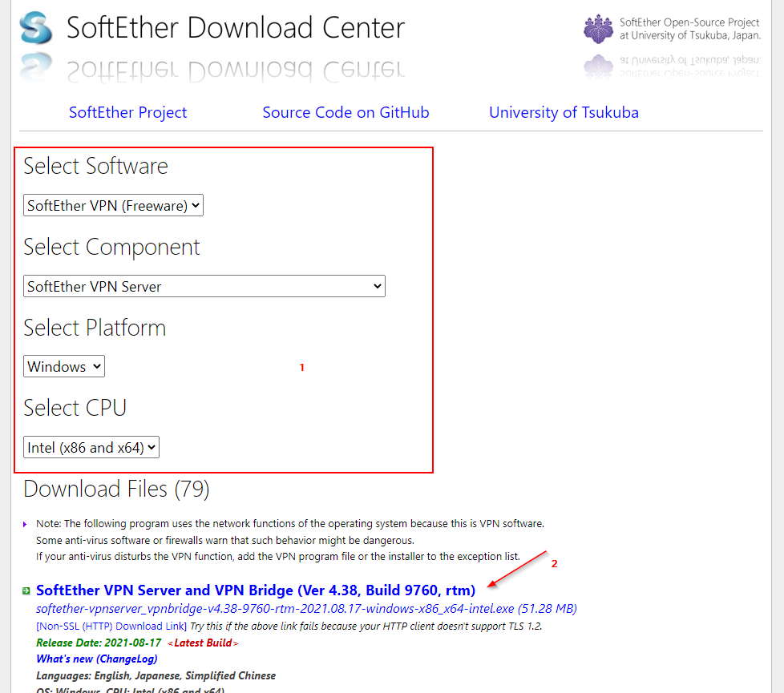The image size is (784, 693).
Task: Expand the Select CPU Intel dropdown
Action: click(91, 447)
